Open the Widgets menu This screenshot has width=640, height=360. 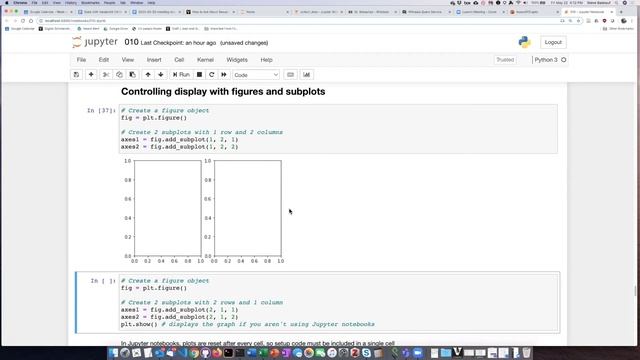[237, 60]
